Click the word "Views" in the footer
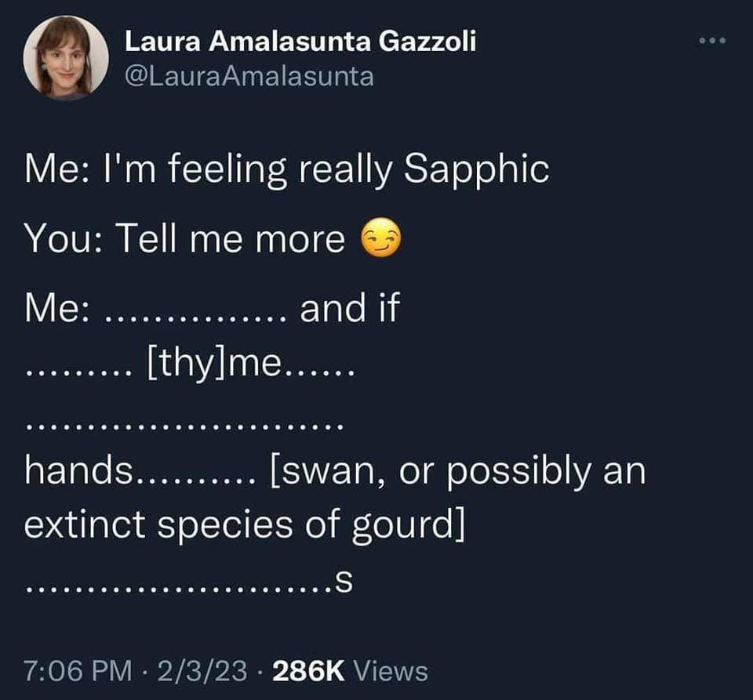The height and width of the screenshot is (700, 753). coord(391,671)
